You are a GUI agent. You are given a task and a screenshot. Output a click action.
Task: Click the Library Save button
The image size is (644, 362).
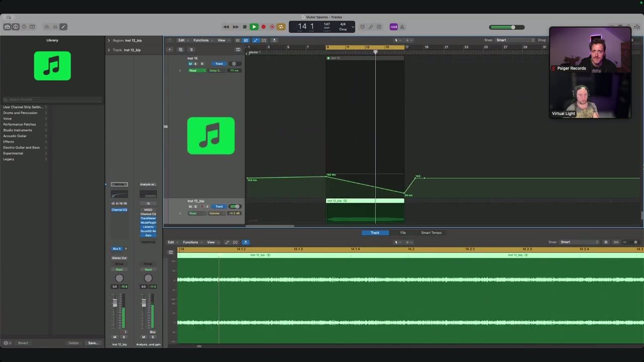pos(93,343)
